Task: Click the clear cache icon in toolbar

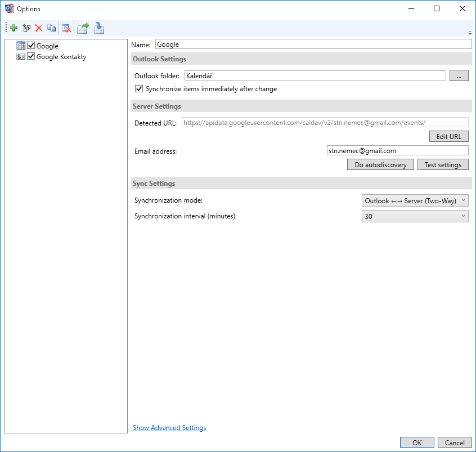Action: point(66,28)
